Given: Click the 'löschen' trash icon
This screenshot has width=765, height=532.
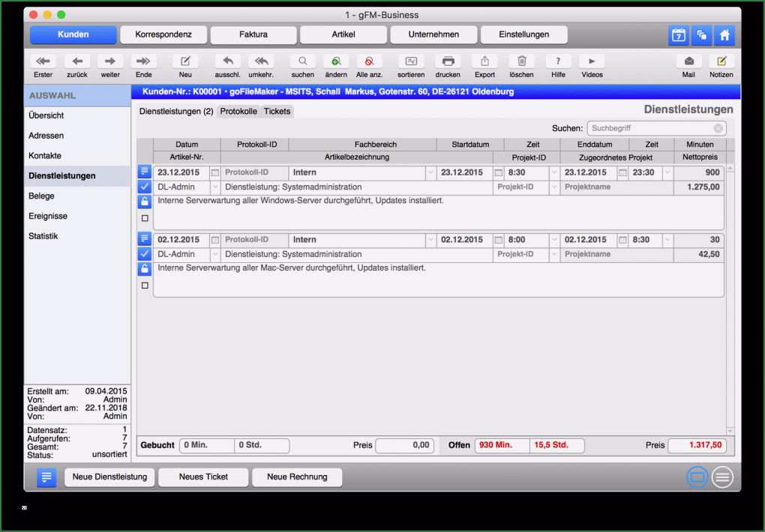Looking at the screenshot, I should 521,61.
